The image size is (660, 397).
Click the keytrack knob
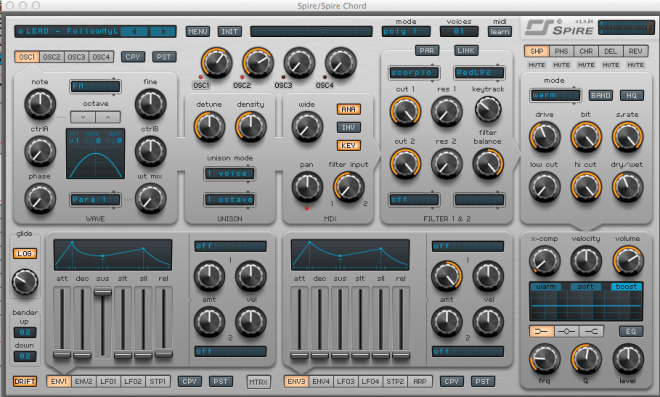click(488, 109)
